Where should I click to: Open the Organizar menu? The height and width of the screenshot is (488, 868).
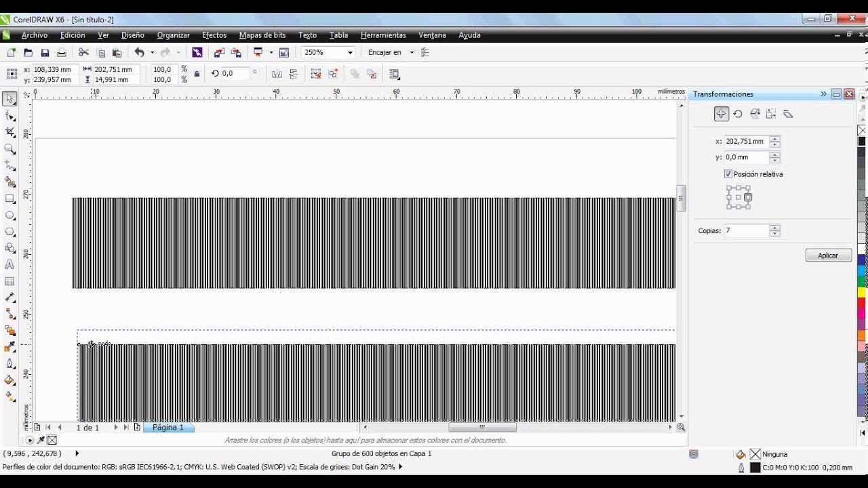coord(174,35)
